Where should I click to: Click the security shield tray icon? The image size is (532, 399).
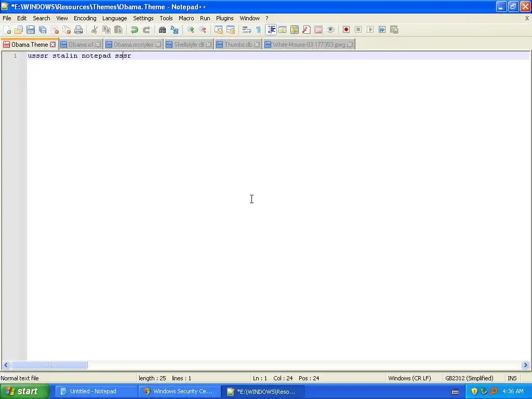[474, 391]
